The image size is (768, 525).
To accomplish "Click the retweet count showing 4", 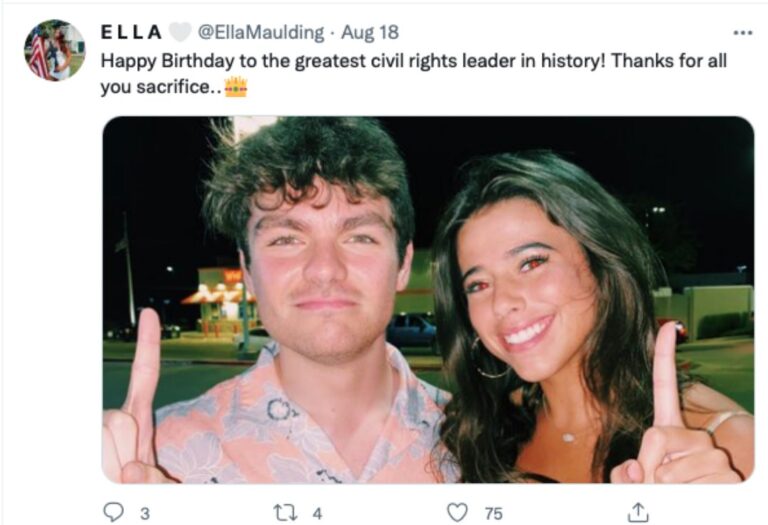I will (317, 513).
